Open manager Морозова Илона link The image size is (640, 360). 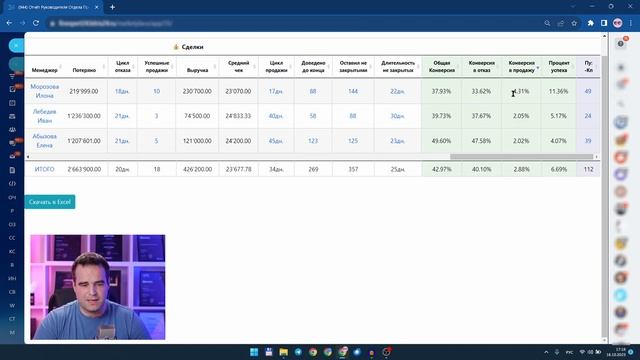[x=44, y=91]
